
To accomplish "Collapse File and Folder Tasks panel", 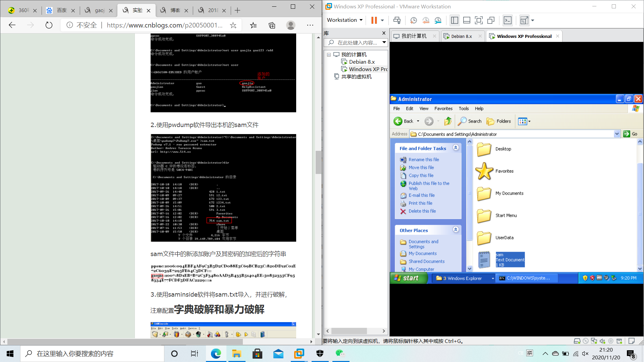I will click(x=455, y=148).
